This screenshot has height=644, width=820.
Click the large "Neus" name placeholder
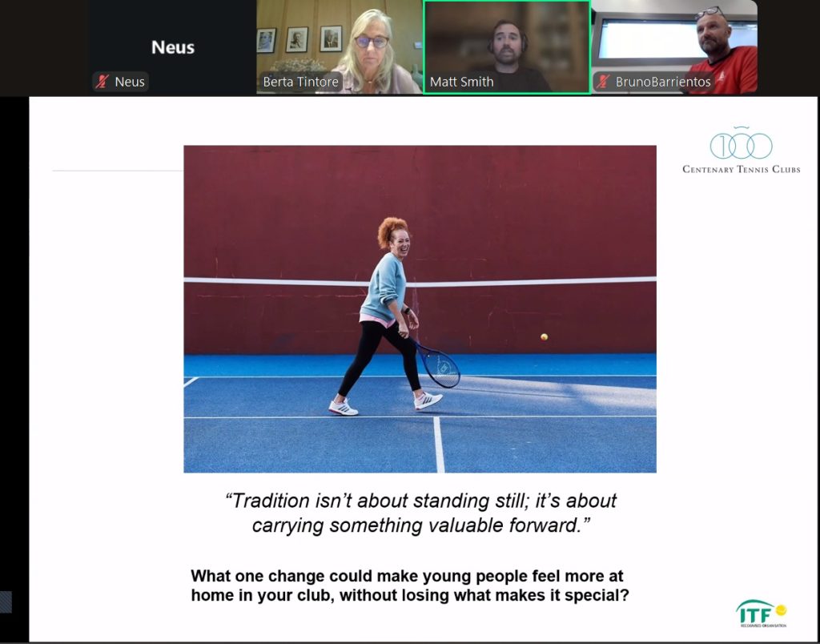pyautogui.click(x=173, y=47)
